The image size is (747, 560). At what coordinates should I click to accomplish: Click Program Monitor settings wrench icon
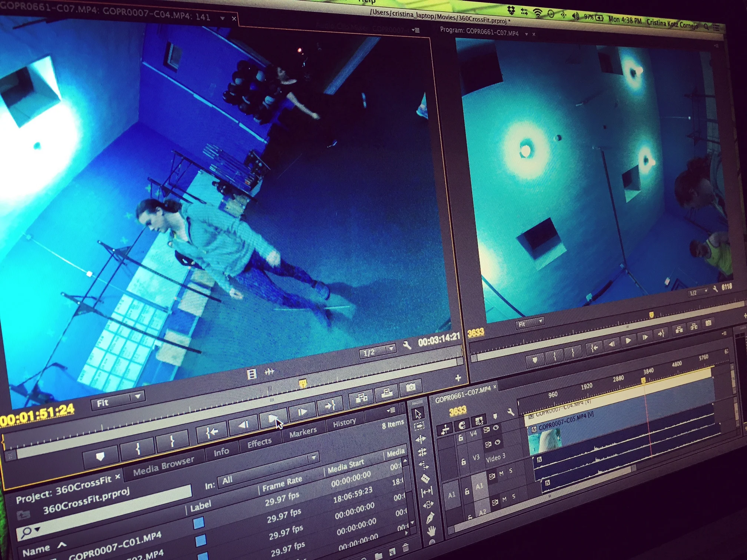click(716, 289)
